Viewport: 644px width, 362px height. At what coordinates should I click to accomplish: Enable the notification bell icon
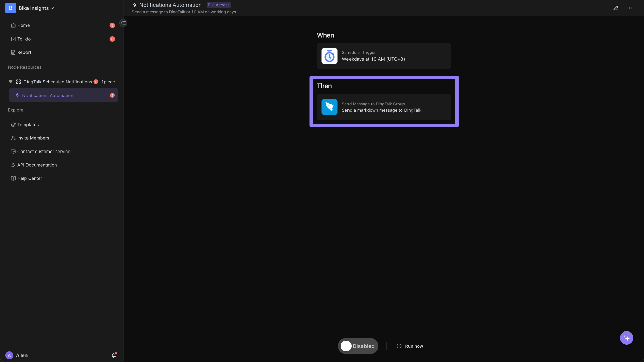(114, 355)
